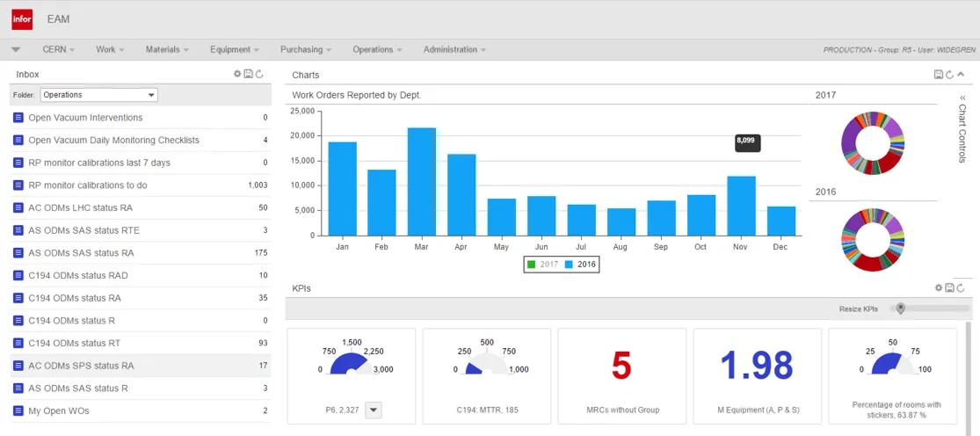Click the P6 gauge KPI
The width and height of the screenshot is (980, 436).
(352, 376)
